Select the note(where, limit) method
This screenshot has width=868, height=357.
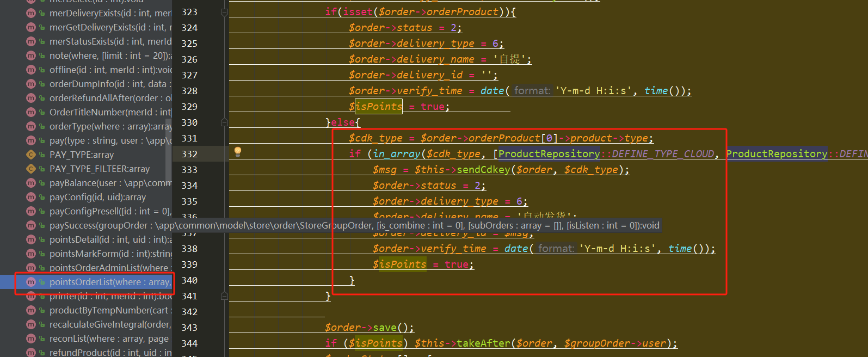pyautogui.click(x=110, y=56)
